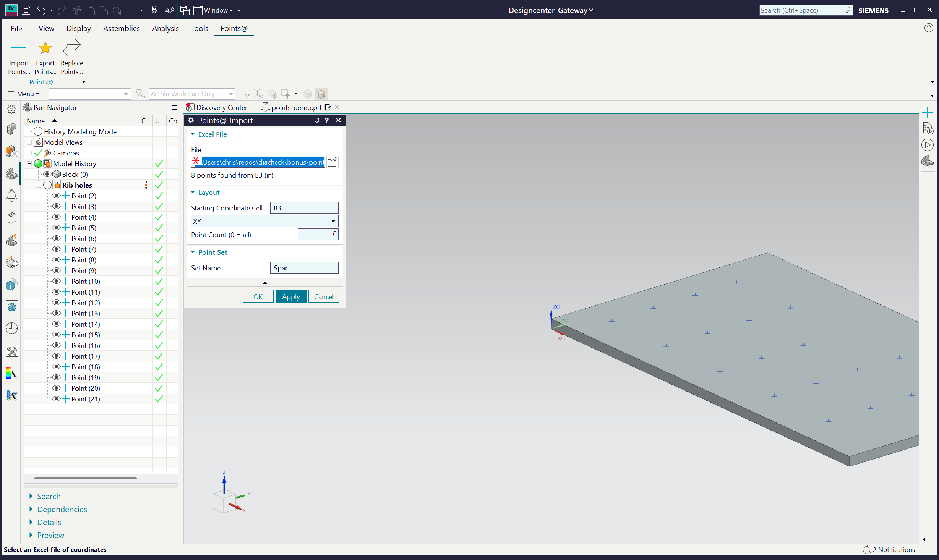Open the Notifications bell sidebar icon

(12, 196)
